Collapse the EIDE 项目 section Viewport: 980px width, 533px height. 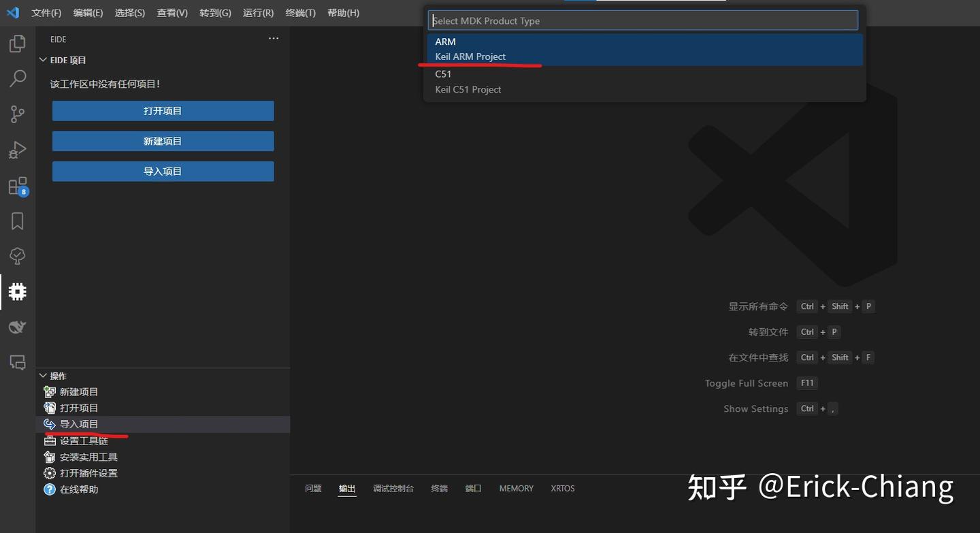coord(43,59)
